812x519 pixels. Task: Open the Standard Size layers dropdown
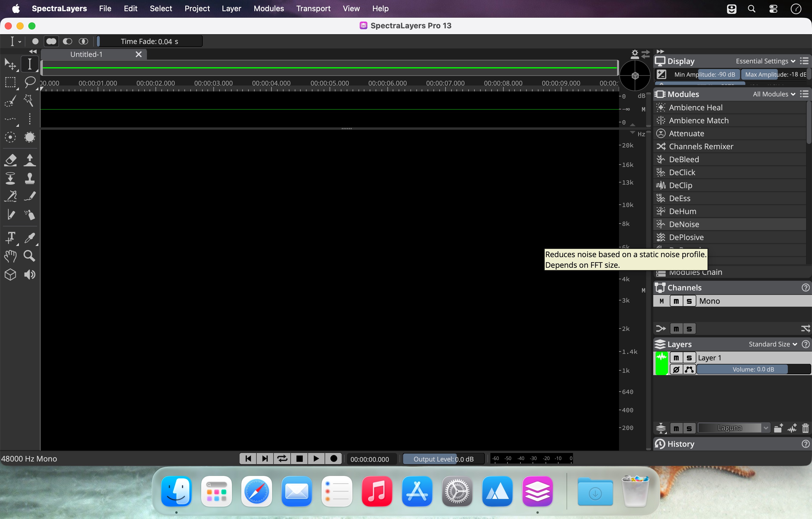(772, 344)
